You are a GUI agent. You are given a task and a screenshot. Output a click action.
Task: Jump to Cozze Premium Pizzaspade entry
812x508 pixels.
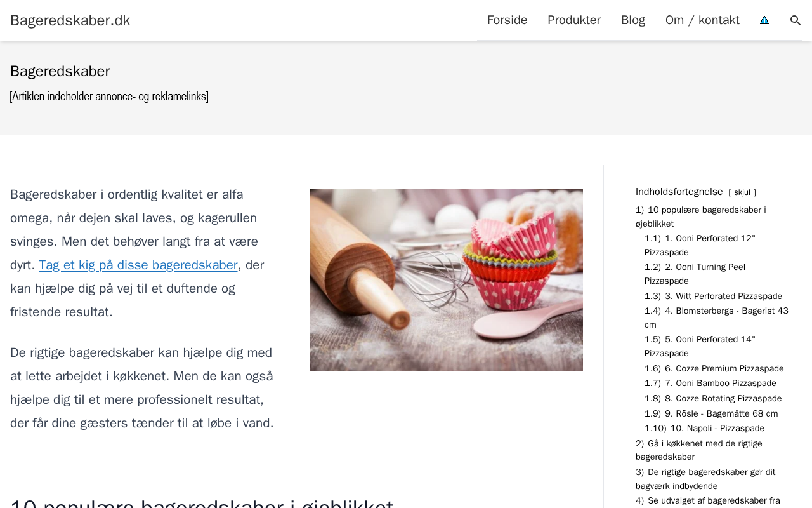point(714,369)
